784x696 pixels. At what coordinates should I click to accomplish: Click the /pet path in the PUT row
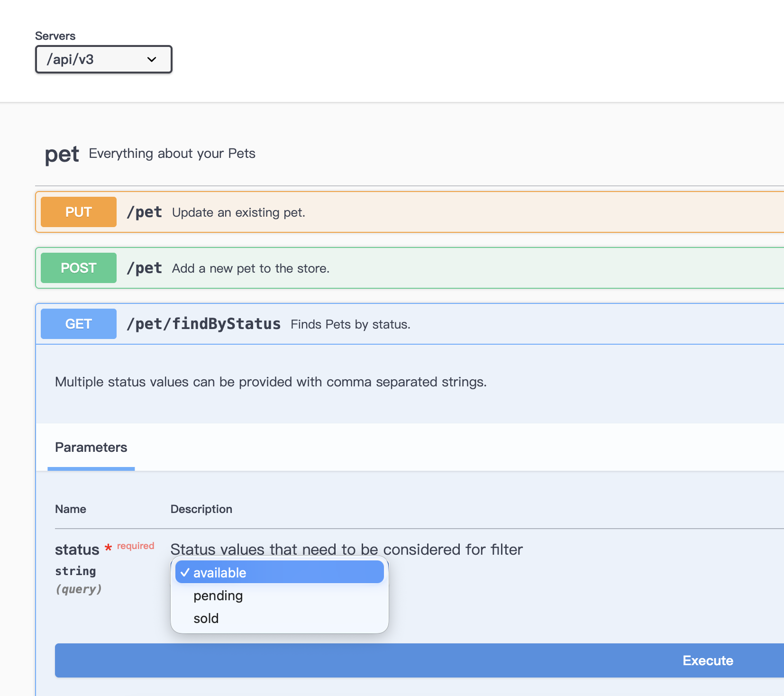click(x=145, y=212)
